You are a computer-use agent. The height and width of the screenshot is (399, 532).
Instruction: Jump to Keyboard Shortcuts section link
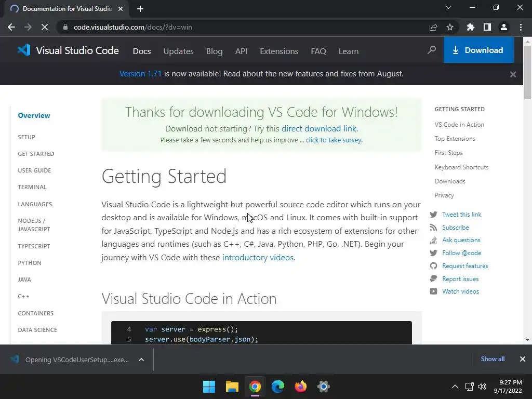point(461,167)
